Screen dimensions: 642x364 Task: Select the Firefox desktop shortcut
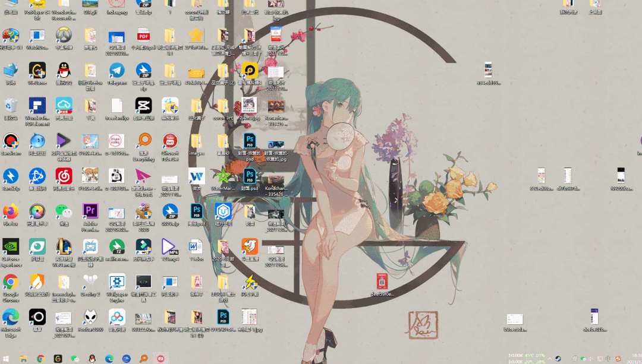[x=11, y=214]
